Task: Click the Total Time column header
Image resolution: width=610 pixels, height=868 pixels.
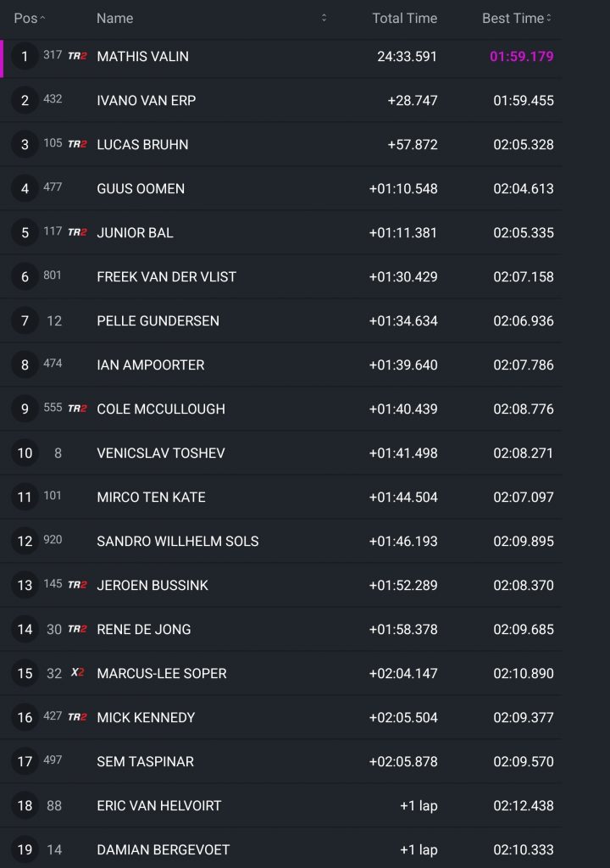Action: (x=404, y=18)
